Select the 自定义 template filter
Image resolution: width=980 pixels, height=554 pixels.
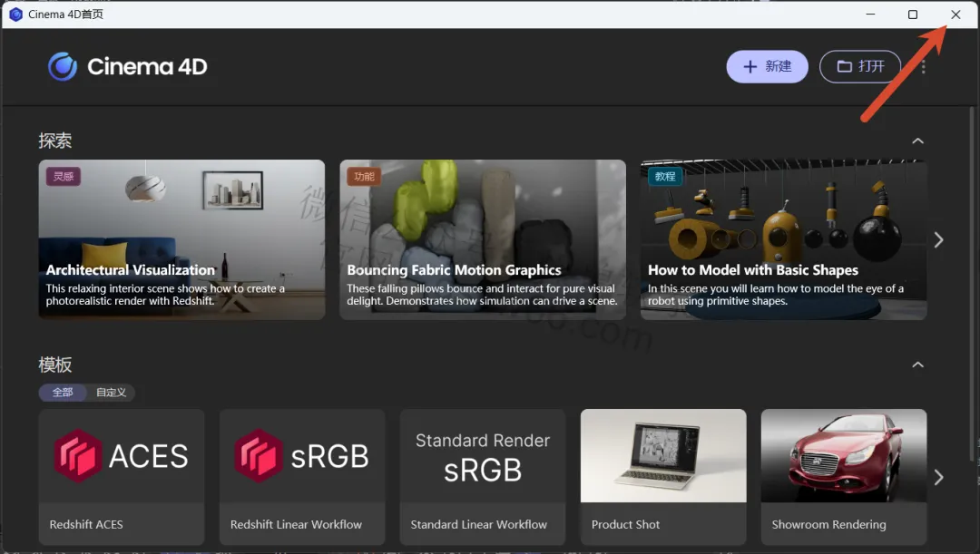point(111,393)
